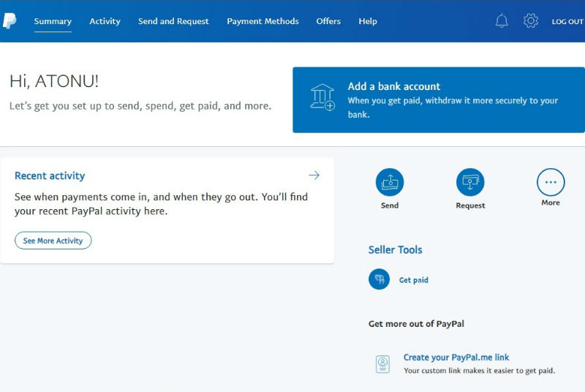This screenshot has width=585, height=392.
Task: Click 'Let's get you set up' subtitle text
Action: coord(140,106)
